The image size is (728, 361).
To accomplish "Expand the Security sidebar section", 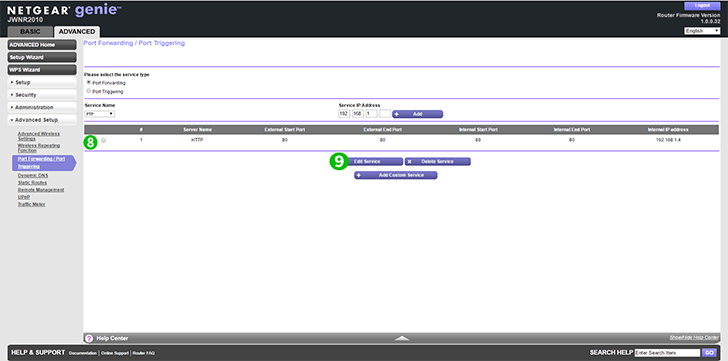I will (42, 95).
